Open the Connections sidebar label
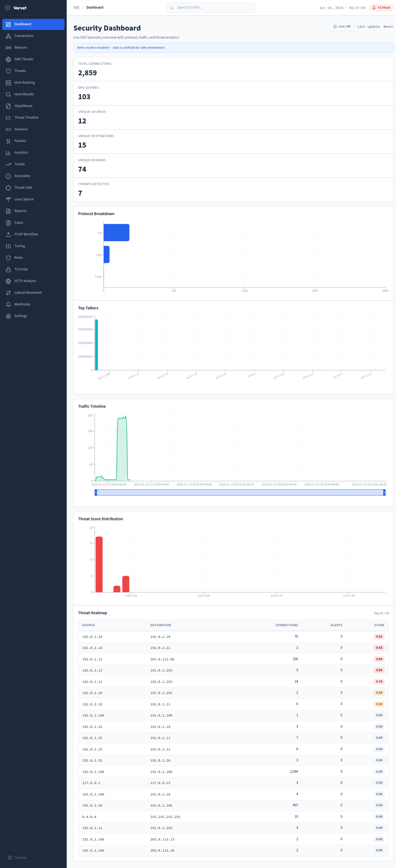The width and height of the screenshot is (396, 868). point(24,36)
